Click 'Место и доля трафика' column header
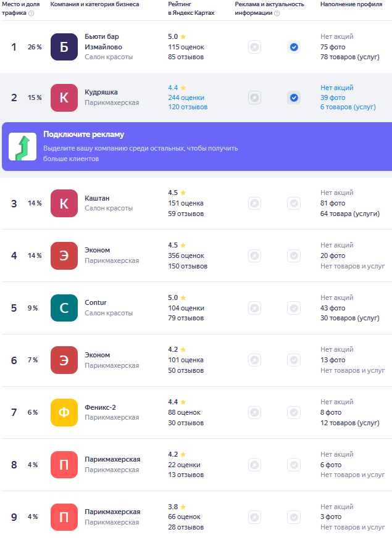 pyautogui.click(x=20, y=9)
